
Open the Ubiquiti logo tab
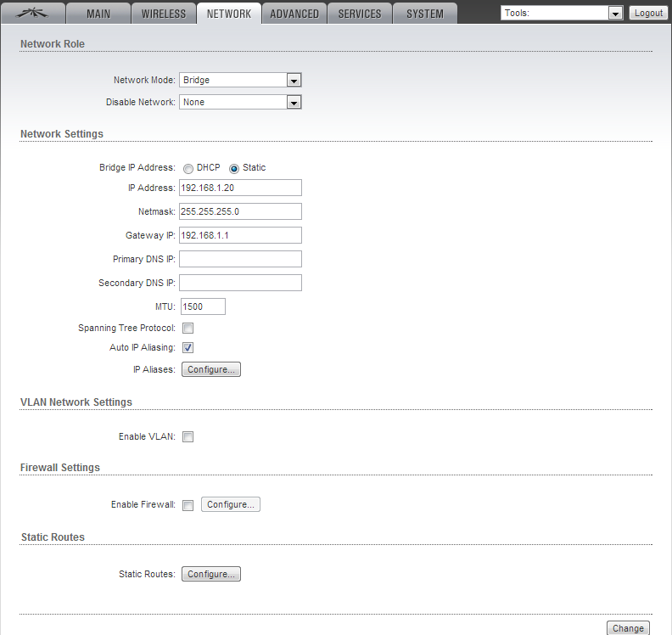33,14
